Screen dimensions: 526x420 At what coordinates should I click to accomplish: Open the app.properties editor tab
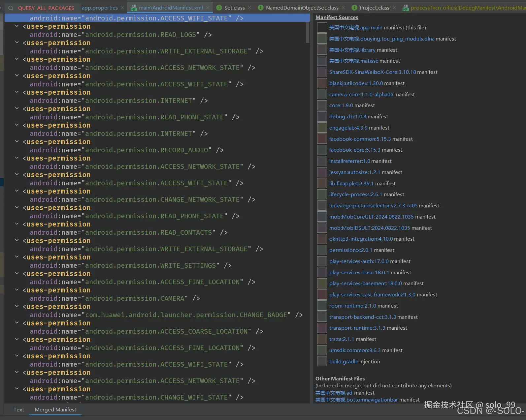(100, 8)
